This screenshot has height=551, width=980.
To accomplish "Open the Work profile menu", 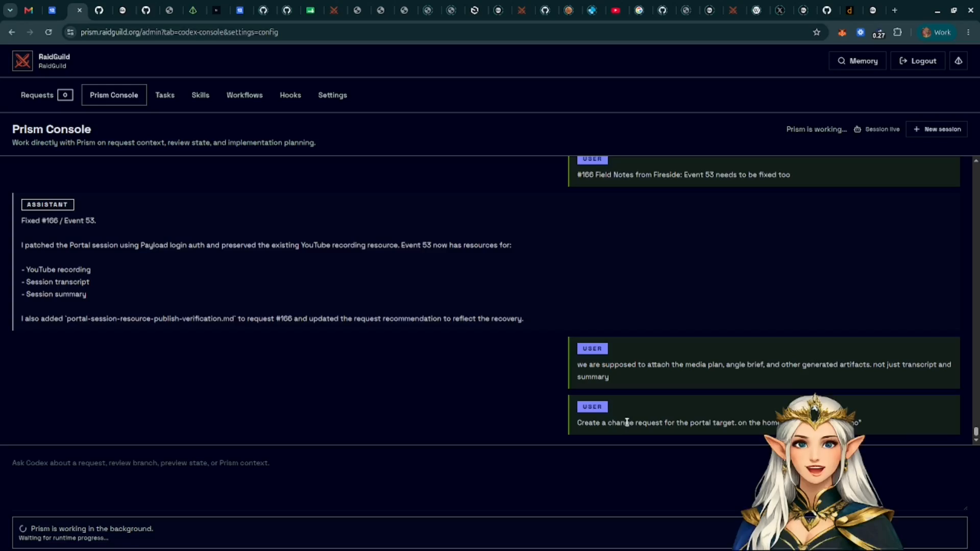I will [936, 32].
